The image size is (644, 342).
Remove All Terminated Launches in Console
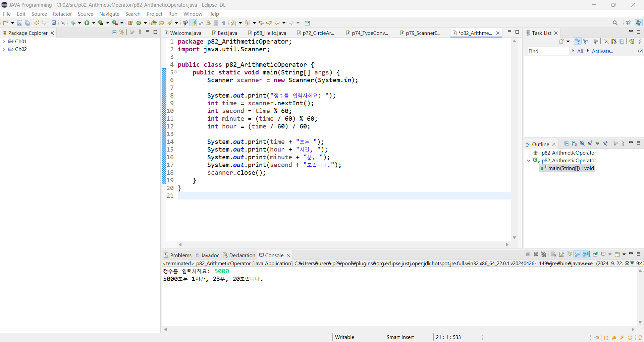point(544,254)
